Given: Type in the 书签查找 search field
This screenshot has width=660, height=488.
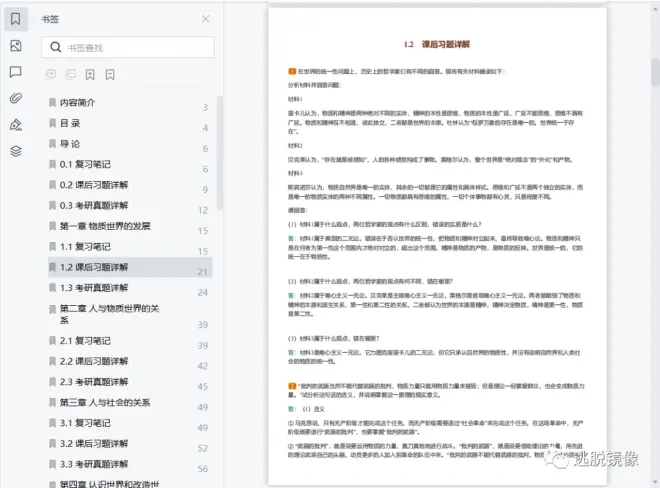Looking at the screenshot, I should coord(135,47).
